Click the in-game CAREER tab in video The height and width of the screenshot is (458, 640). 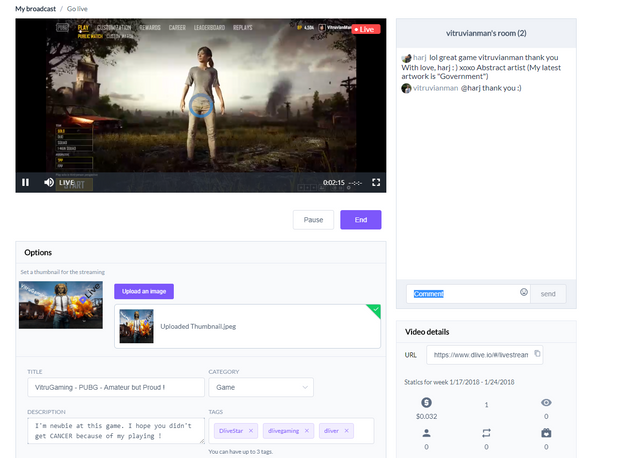pyautogui.click(x=177, y=28)
